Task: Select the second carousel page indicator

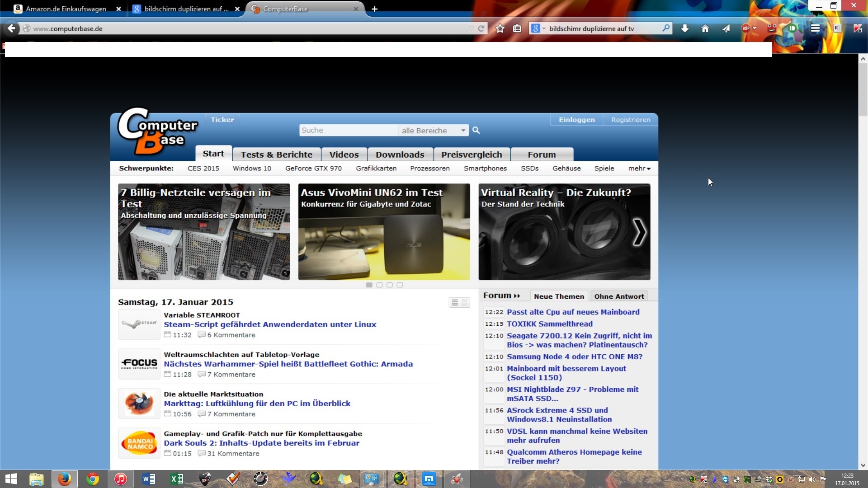Action: tap(379, 285)
